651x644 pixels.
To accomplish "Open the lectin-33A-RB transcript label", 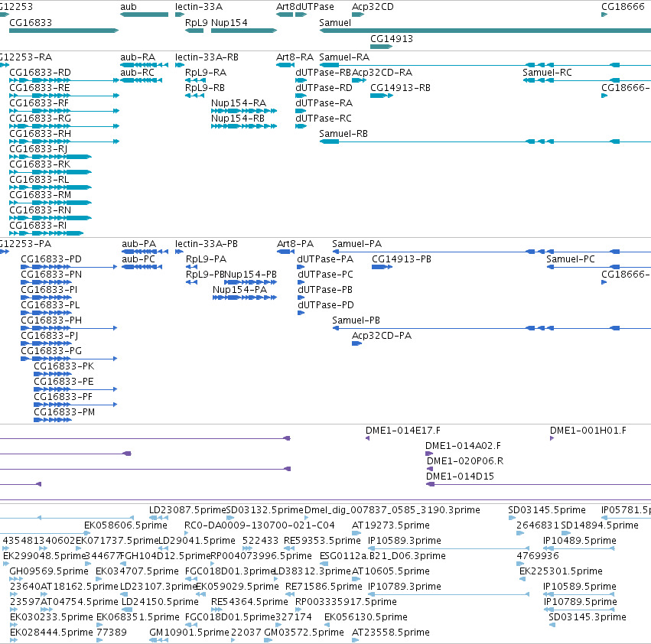I will [207, 57].
